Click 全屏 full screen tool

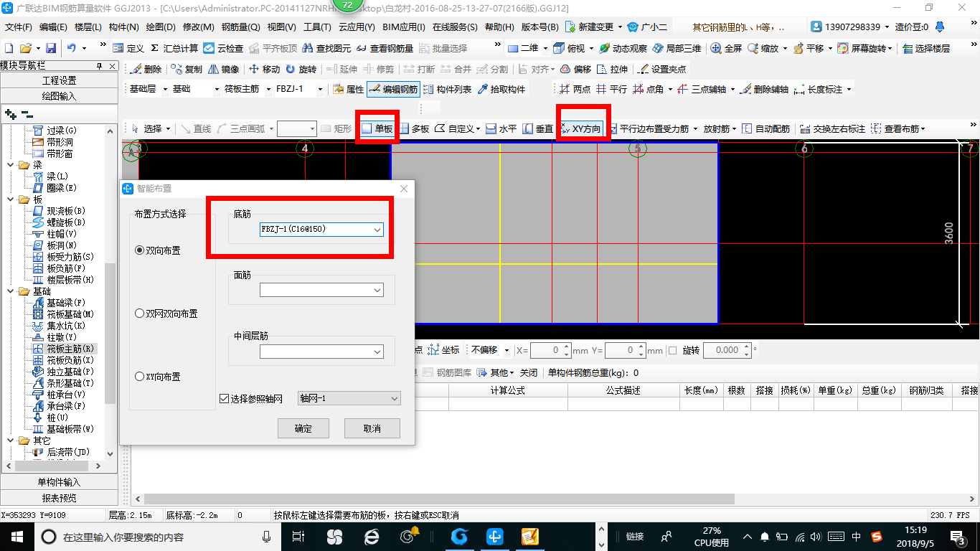pos(727,48)
